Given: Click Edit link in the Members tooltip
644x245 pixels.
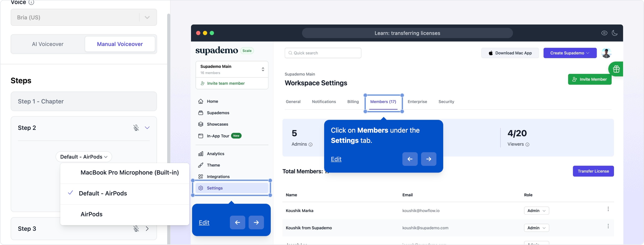Looking at the screenshot, I should coord(336,159).
